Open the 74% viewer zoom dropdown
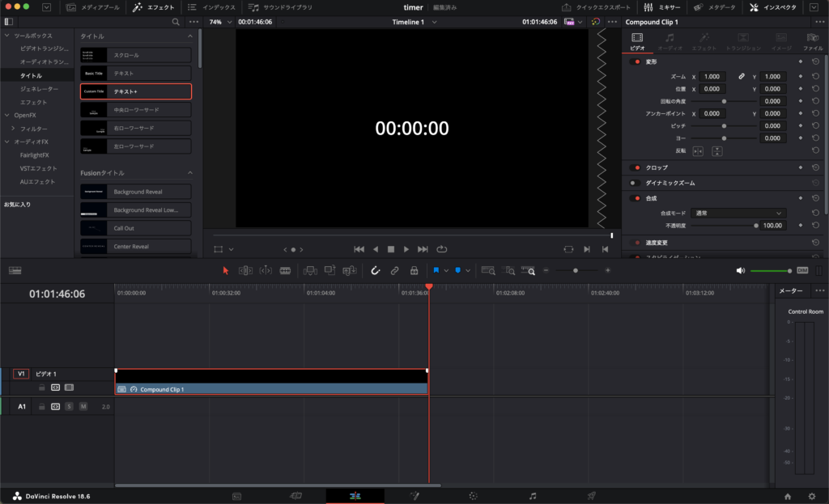829x504 pixels. (x=219, y=22)
